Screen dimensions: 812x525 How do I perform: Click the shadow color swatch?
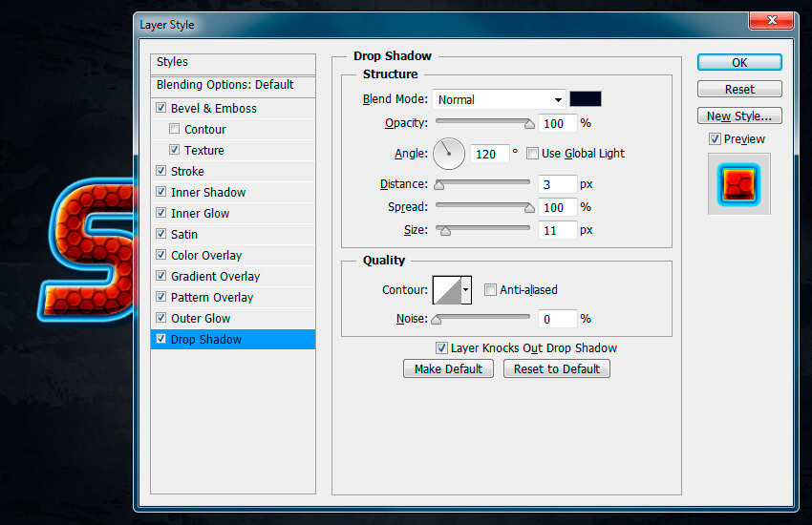[x=585, y=99]
